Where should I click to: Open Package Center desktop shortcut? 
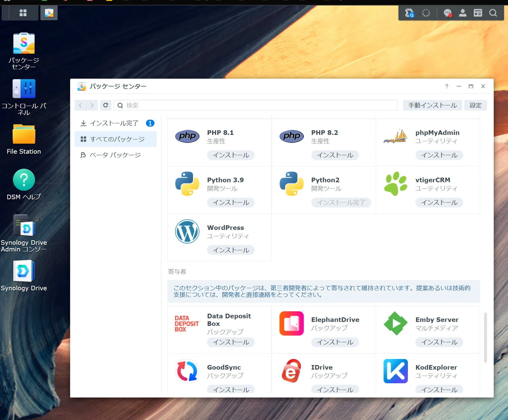24,51
